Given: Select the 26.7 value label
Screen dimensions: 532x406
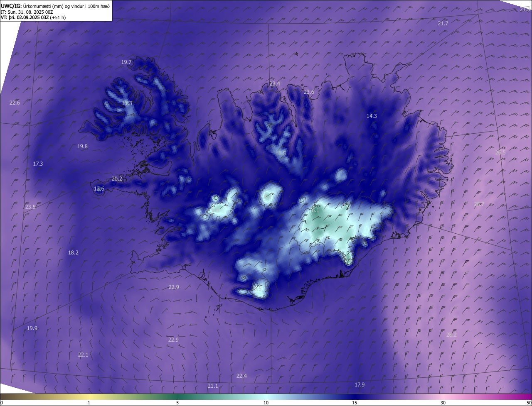Looking at the screenshot, I should click(x=479, y=204).
